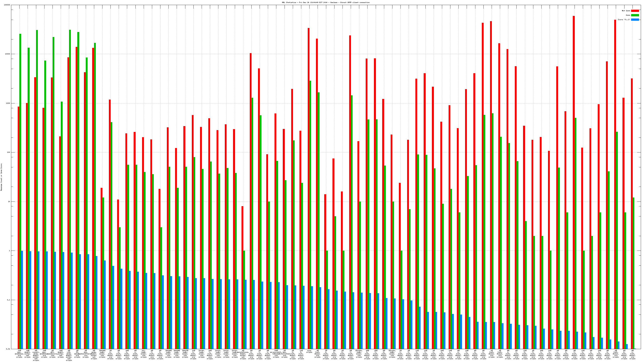The image size is (644, 362).
Task: Click the 1ff. iadb.isipp.com label
Action: pos(143,354)
